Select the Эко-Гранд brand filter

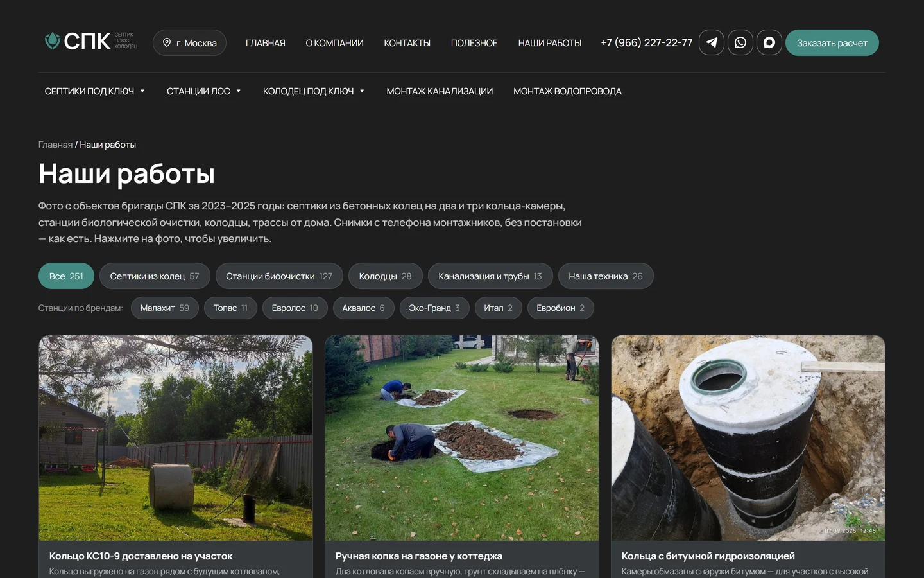pyautogui.click(x=434, y=308)
